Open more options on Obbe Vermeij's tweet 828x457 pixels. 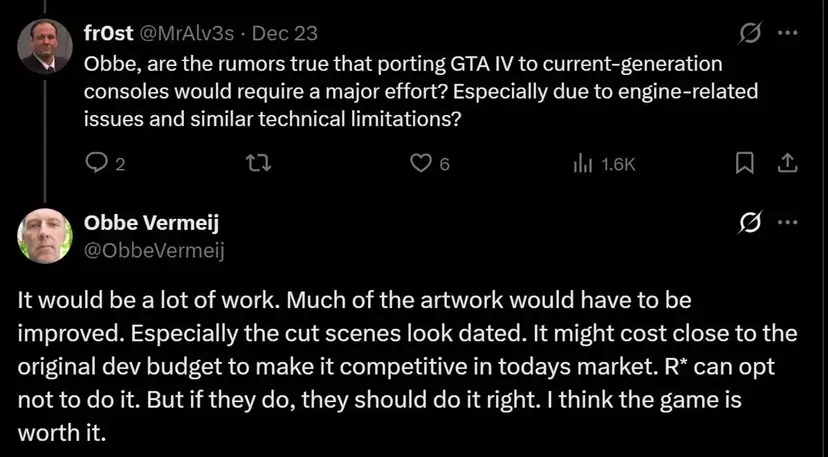788,221
